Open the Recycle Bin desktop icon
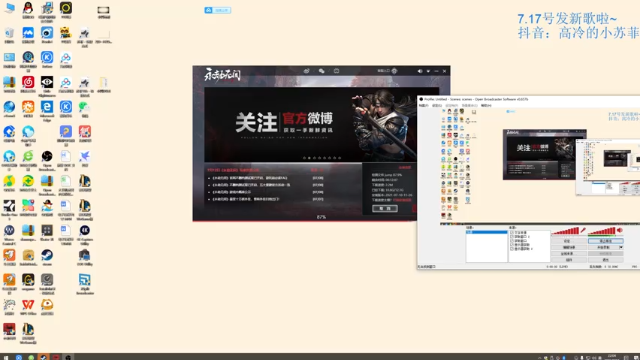This screenshot has height=360, width=640. (9, 34)
